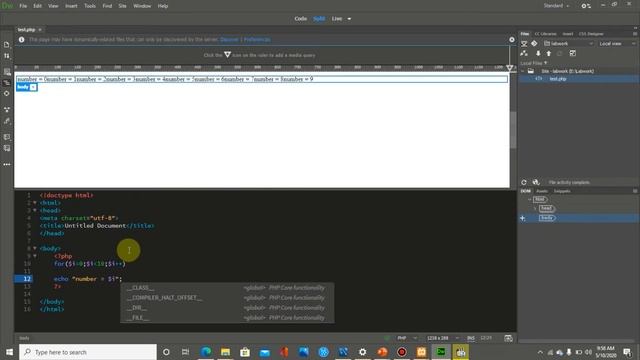This screenshot has height=360, width=640.
Task: Click the sync settings gear icon
Action: click(586, 6)
